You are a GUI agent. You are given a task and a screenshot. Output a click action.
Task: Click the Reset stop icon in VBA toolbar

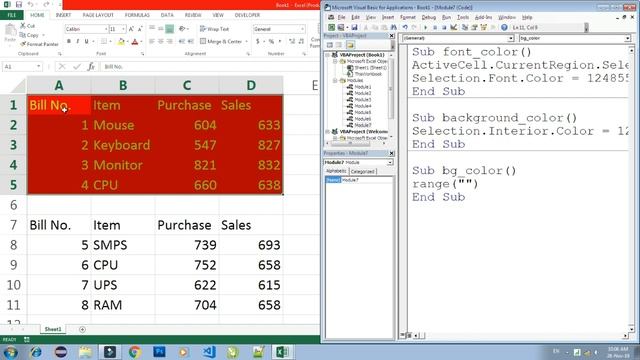coord(444,27)
